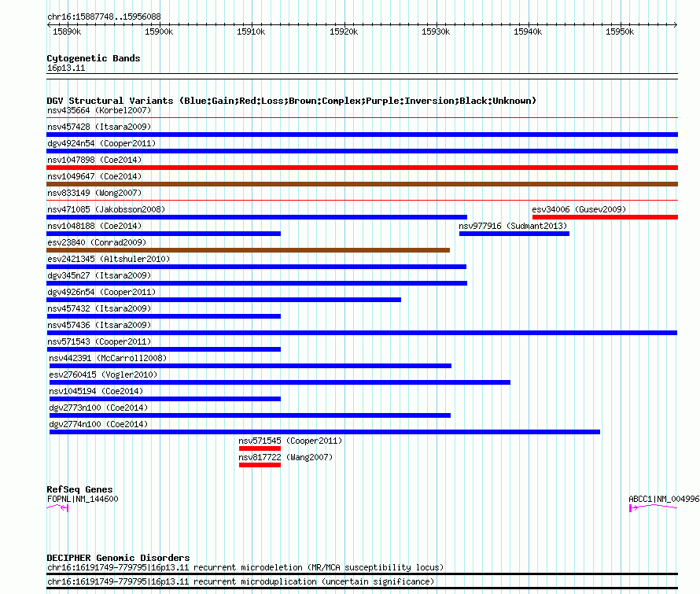Select the red nsv817722 (Wang2007) loss bar
Image resolution: width=700 pixels, height=594 pixels.
(260, 465)
